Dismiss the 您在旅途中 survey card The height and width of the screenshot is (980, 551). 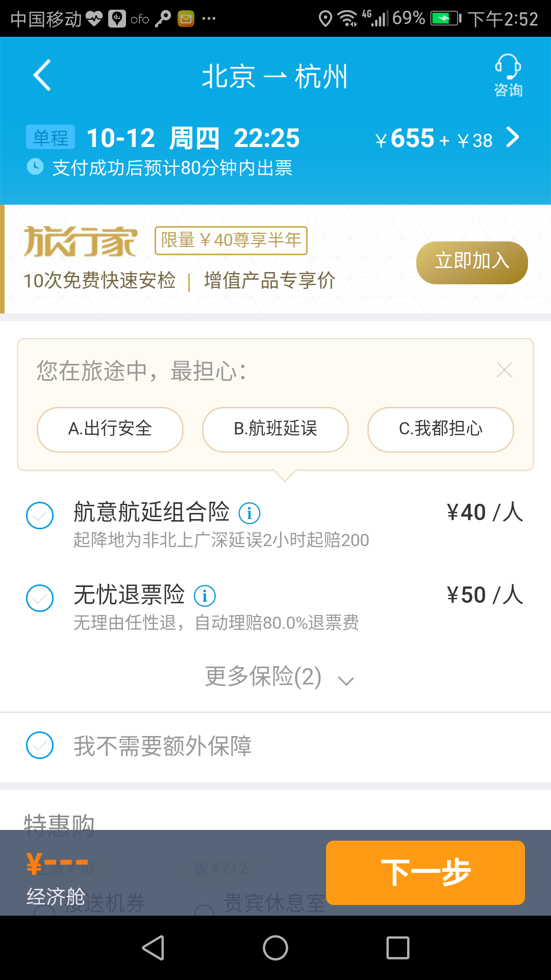point(504,370)
